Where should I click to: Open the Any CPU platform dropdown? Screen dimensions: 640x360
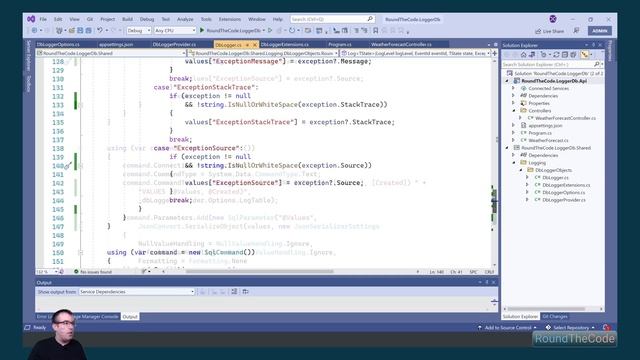tap(175, 31)
